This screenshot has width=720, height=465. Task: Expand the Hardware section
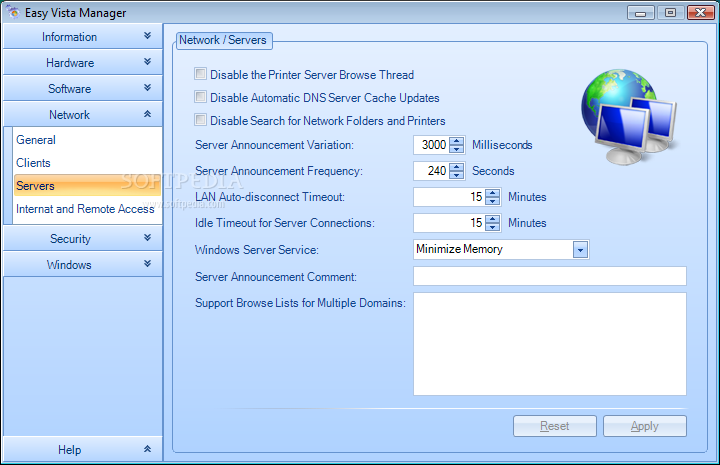tap(83, 62)
